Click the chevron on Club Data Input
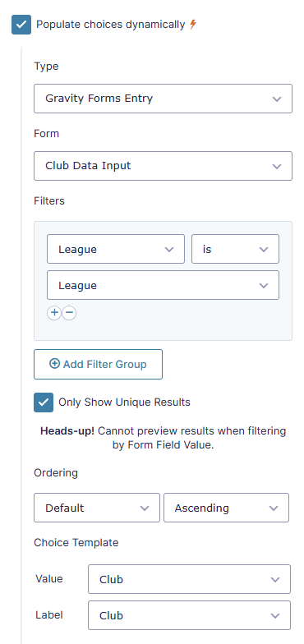 pos(277,166)
